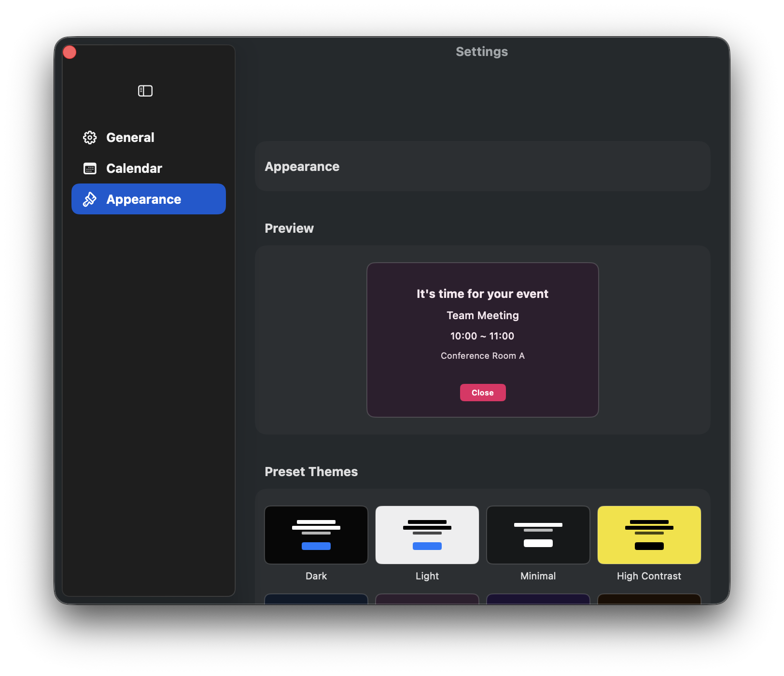Pick the yellow High Contrast theme
The image size is (784, 676).
tap(649, 535)
